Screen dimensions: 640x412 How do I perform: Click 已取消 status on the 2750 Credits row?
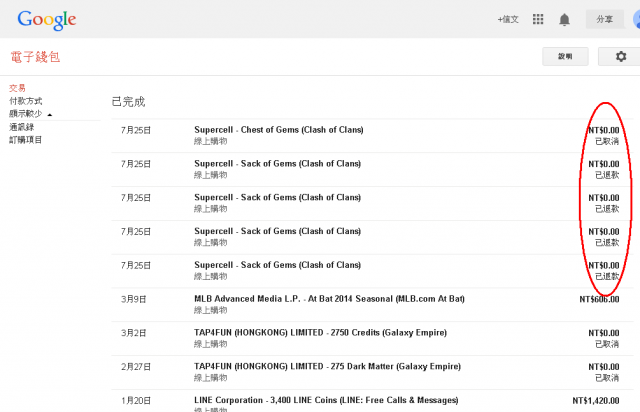point(607,344)
